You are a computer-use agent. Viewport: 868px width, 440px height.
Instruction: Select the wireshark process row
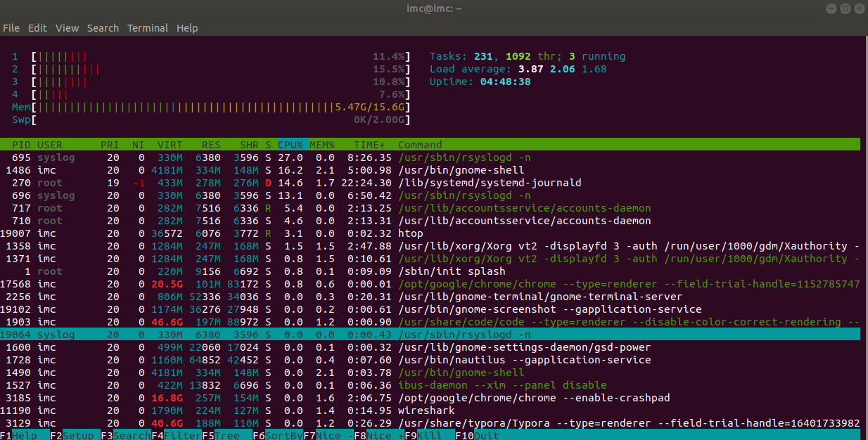click(430, 410)
